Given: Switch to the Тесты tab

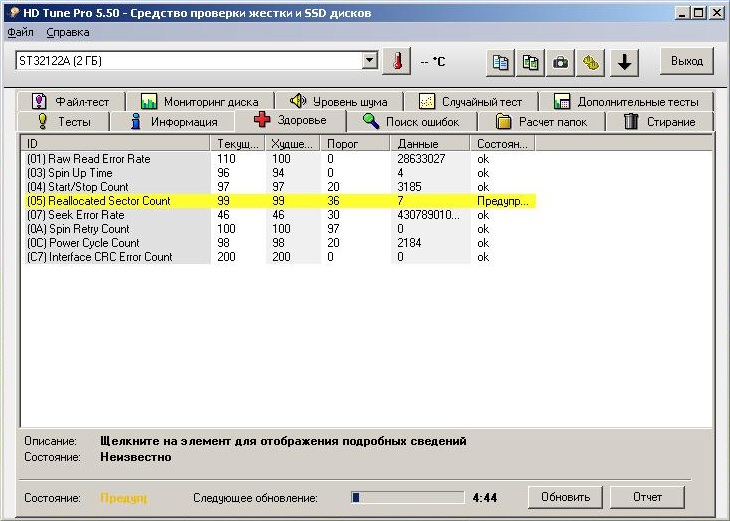Looking at the screenshot, I should [x=63, y=122].
